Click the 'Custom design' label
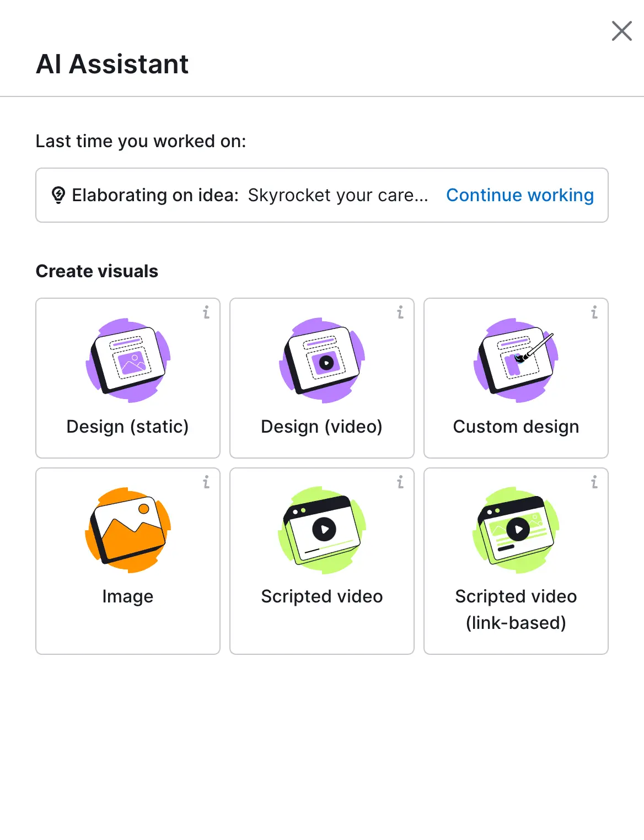This screenshot has width=644, height=840. click(x=516, y=427)
